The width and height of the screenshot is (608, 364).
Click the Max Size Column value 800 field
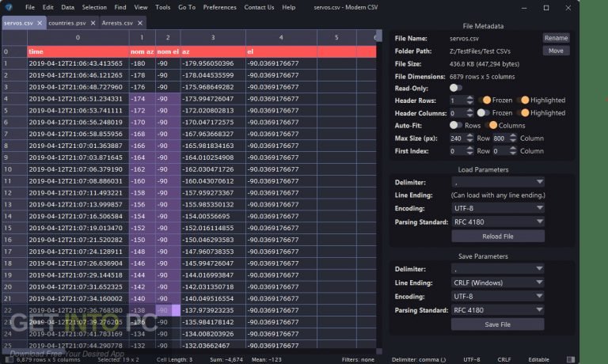point(500,138)
